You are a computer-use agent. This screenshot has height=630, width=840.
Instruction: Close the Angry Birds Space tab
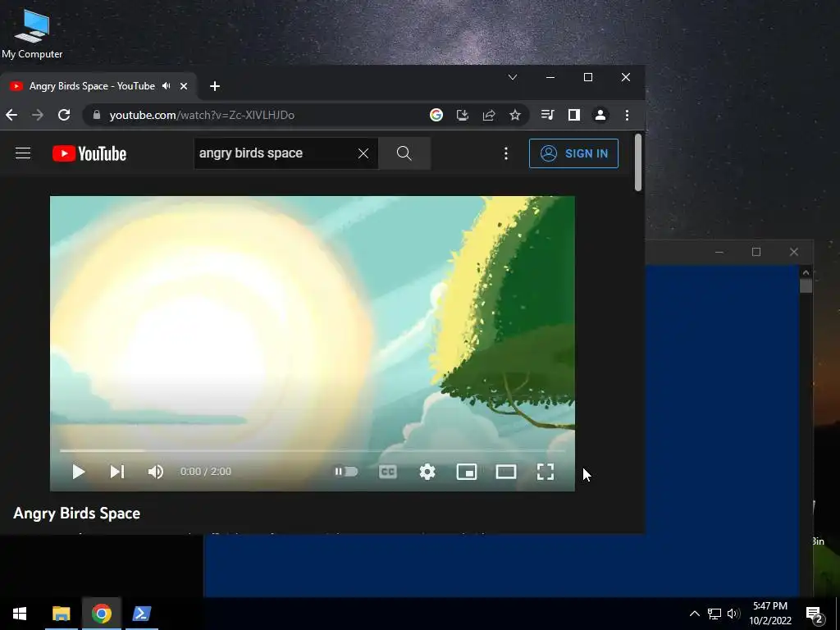184,86
